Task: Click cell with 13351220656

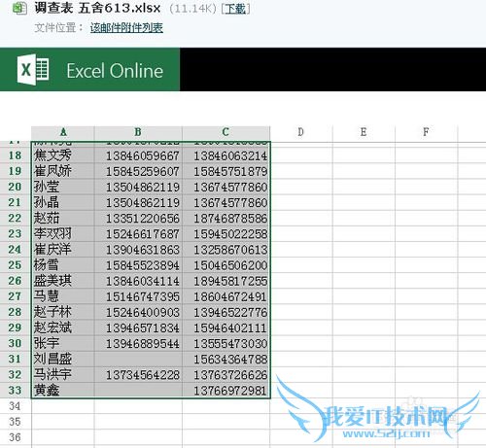Action: click(138, 218)
